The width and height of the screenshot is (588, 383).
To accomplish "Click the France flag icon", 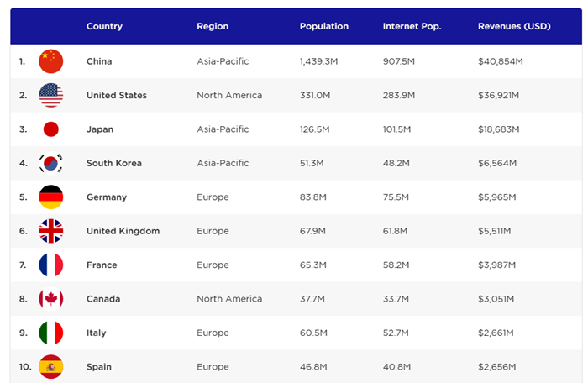I will pos(50,265).
